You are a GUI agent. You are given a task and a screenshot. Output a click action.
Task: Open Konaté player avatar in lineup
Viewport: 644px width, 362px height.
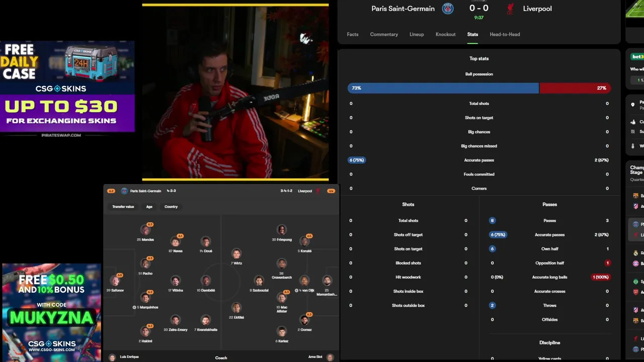coord(304,242)
